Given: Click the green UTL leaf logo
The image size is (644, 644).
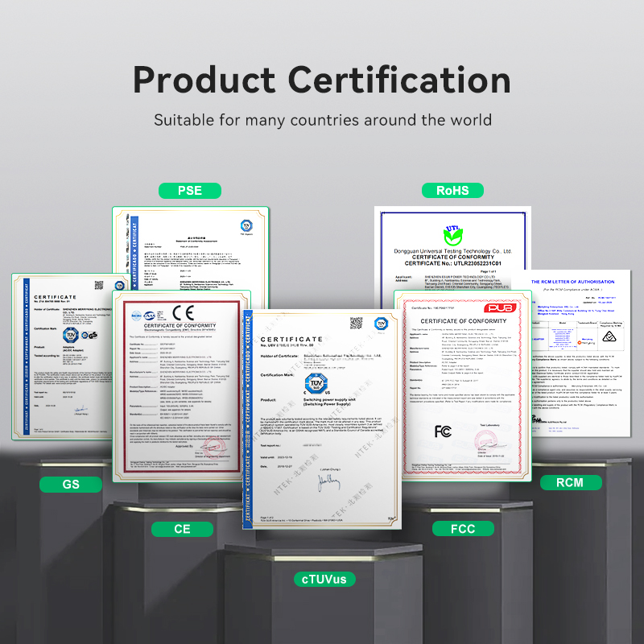Looking at the screenshot, I should pos(453,235).
